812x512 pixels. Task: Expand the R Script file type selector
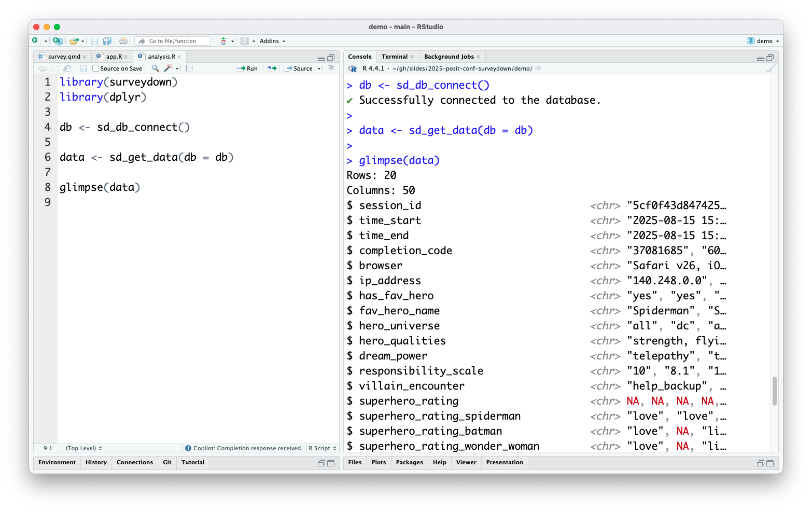323,448
